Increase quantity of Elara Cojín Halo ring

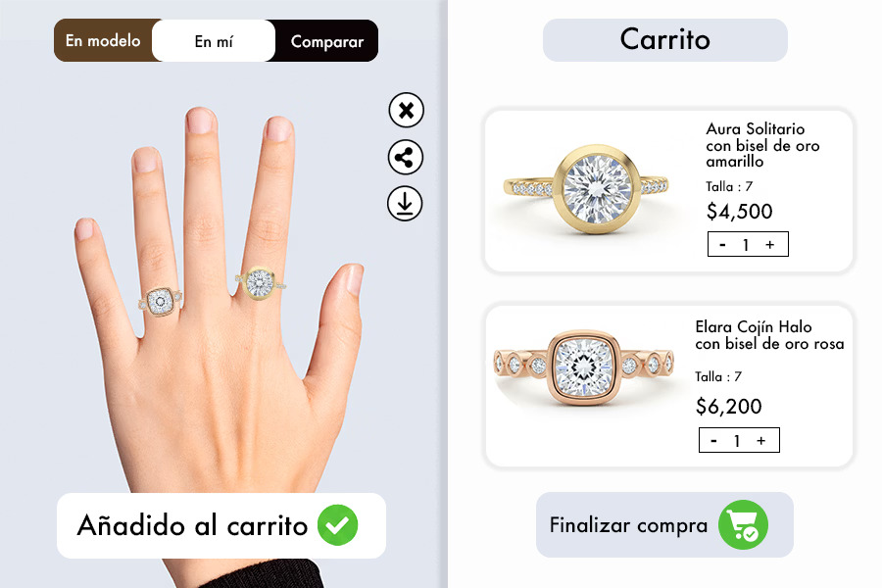(761, 440)
